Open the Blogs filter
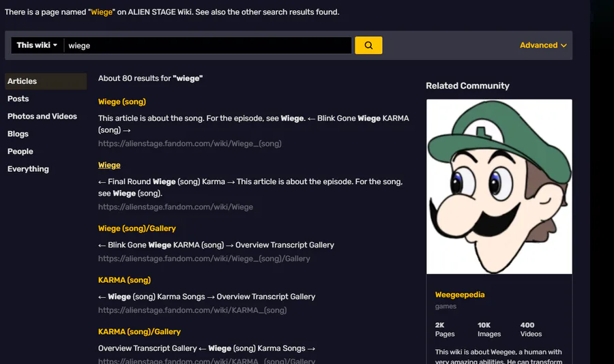 [x=18, y=134]
